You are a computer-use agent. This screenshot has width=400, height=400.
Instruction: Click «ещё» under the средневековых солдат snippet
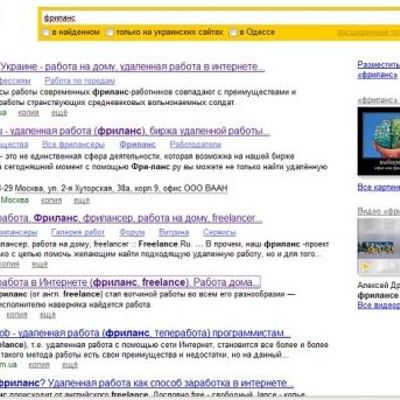(x=59, y=113)
